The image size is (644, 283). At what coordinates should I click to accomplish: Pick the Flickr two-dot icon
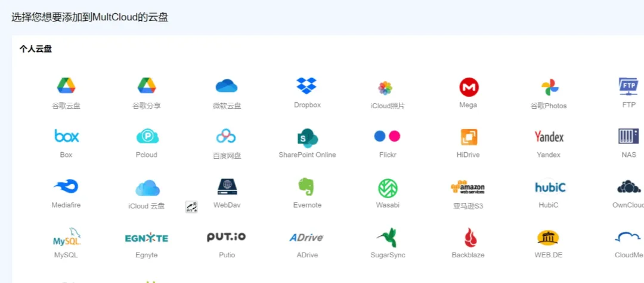(388, 136)
